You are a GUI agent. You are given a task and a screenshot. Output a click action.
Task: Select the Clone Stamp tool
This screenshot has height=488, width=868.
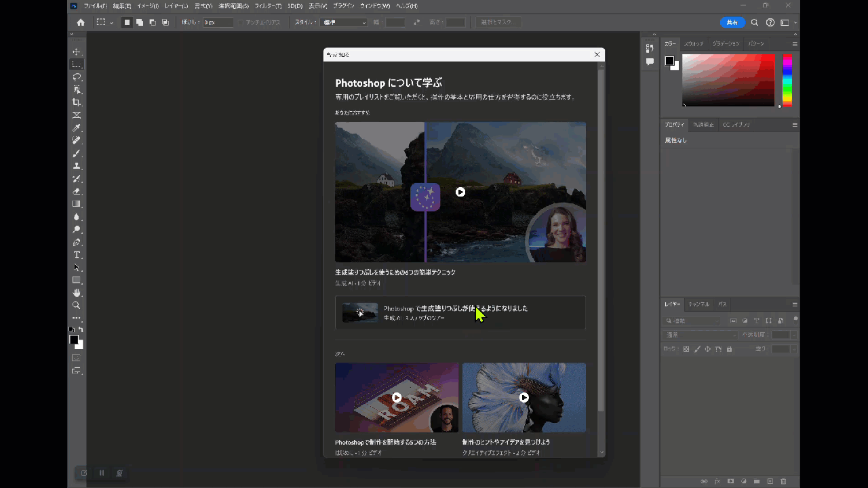tap(77, 166)
